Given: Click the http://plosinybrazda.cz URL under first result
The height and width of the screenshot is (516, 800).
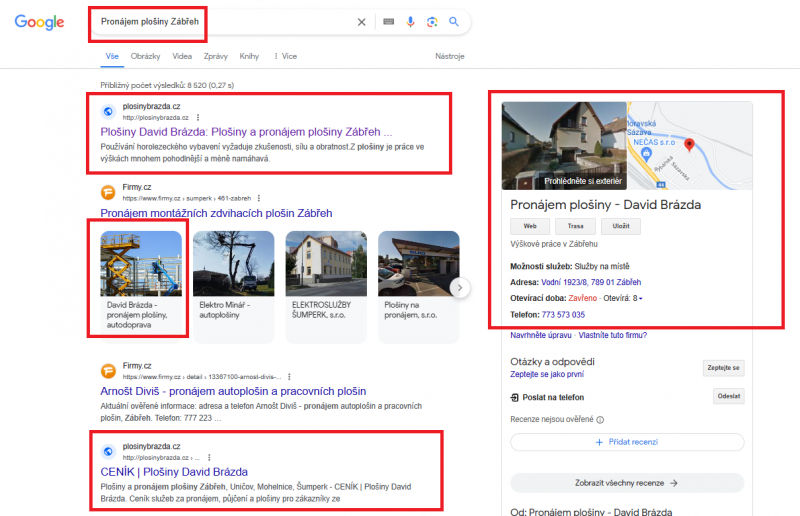Looking at the screenshot, I should [x=156, y=118].
